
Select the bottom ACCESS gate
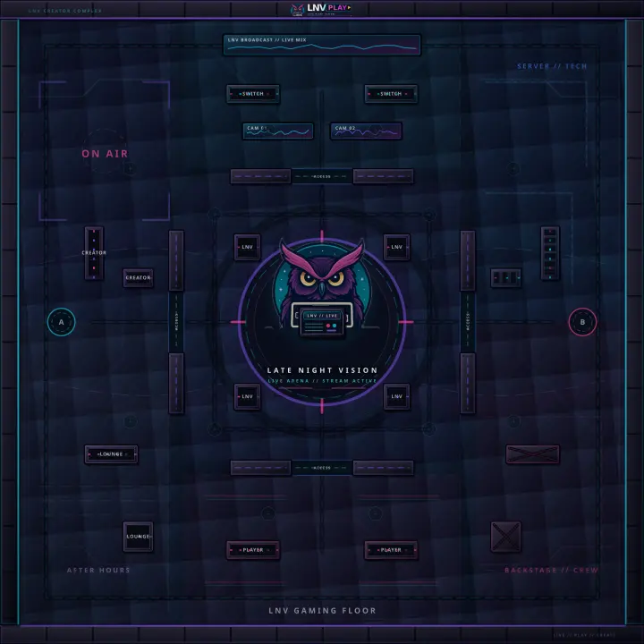(x=322, y=468)
